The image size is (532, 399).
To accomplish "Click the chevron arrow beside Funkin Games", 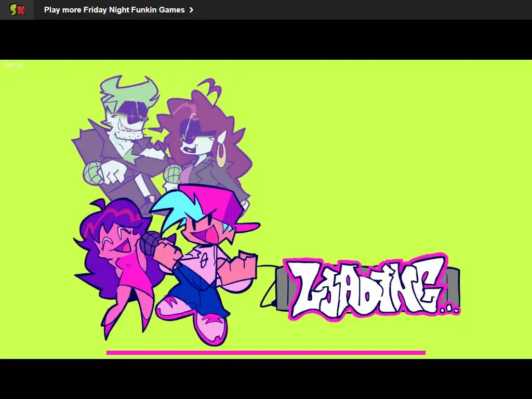I will click(x=191, y=10).
